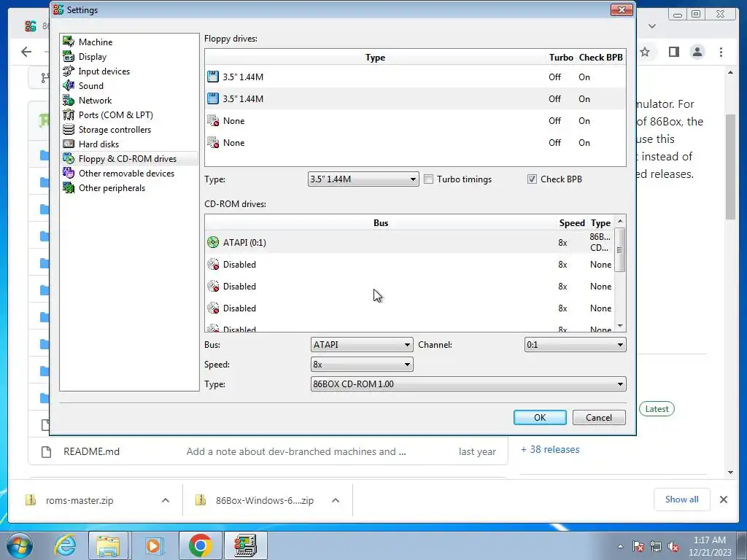Viewport: 747px width, 560px height.
Task: Open the Chrome profile avatar
Action: pyautogui.click(x=697, y=52)
